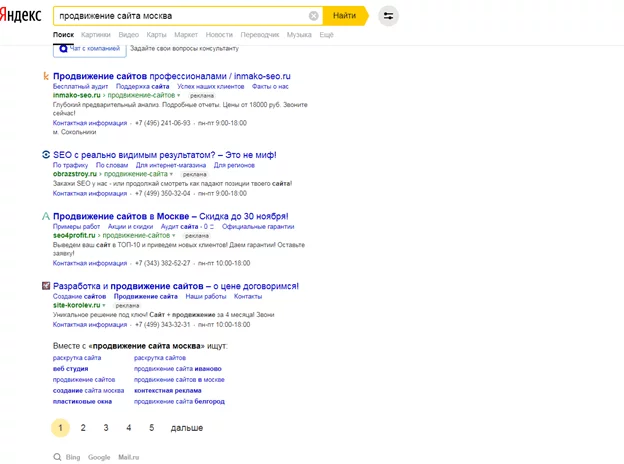Click Официальные гарантии sitelink
This screenshot has height=464, width=624.
[x=258, y=226]
